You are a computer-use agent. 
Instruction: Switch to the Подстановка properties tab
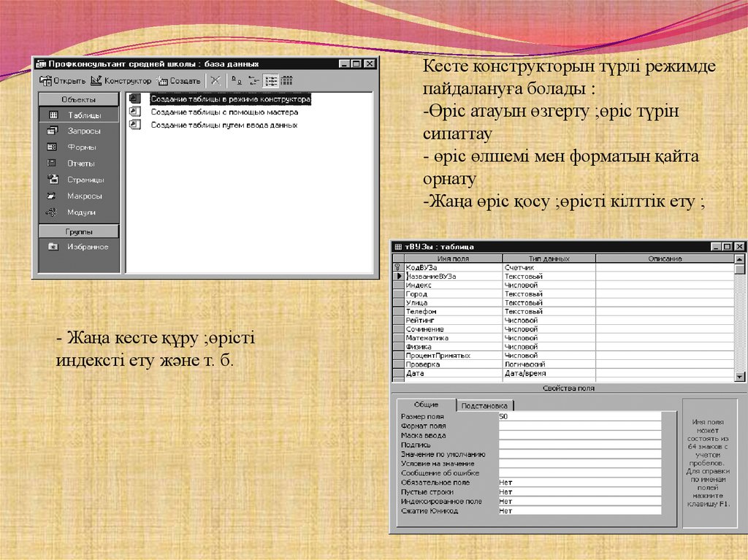484,405
